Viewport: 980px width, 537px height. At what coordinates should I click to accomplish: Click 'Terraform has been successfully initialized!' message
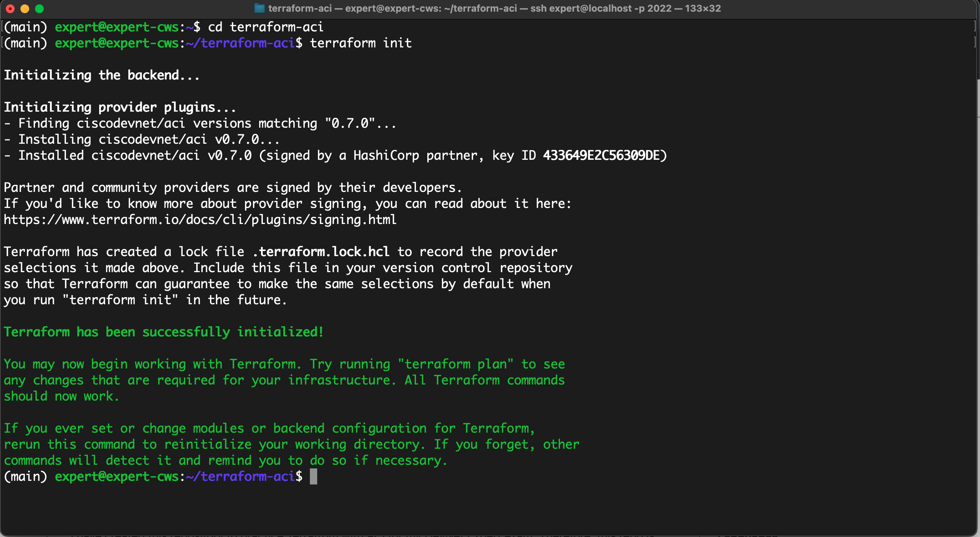pos(164,332)
